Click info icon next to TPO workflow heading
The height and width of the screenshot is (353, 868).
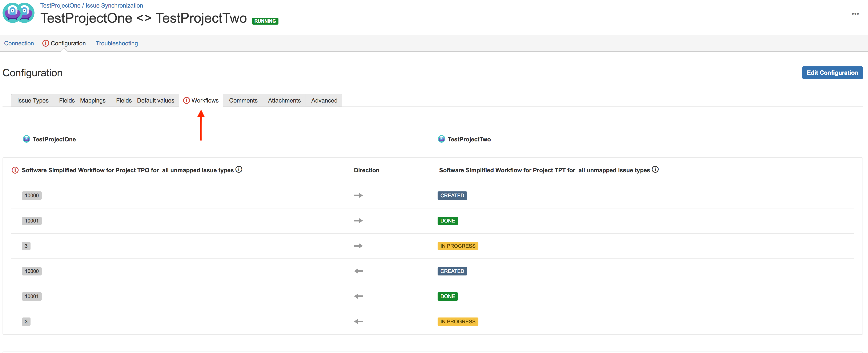[x=238, y=169]
